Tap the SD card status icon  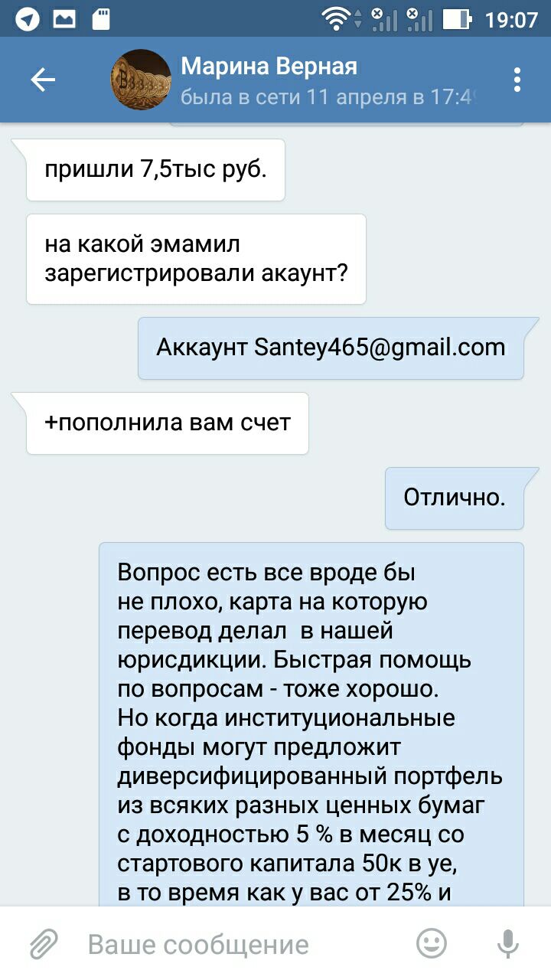coord(101,18)
